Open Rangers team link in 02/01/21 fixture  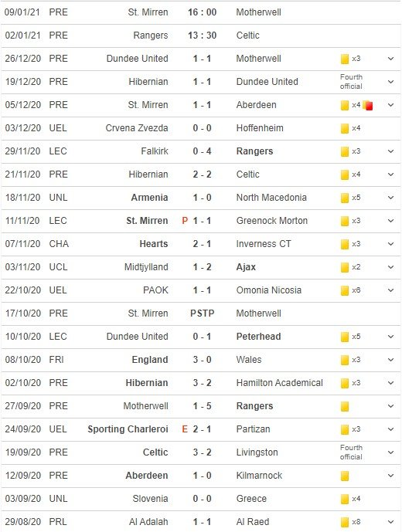pos(151,36)
